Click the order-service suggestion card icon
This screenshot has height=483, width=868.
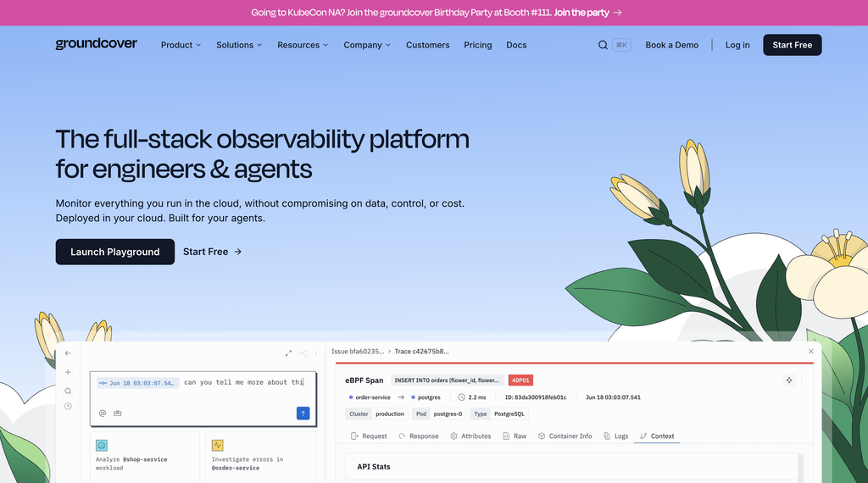[x=218, y=445]
